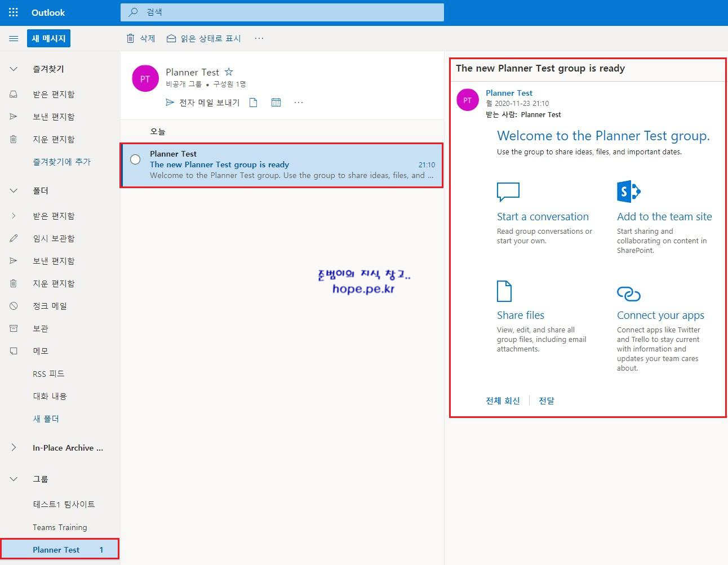Open the 대화 내용 folder
Viewport: 728px width, 565px height.
[x=50, y=396]
